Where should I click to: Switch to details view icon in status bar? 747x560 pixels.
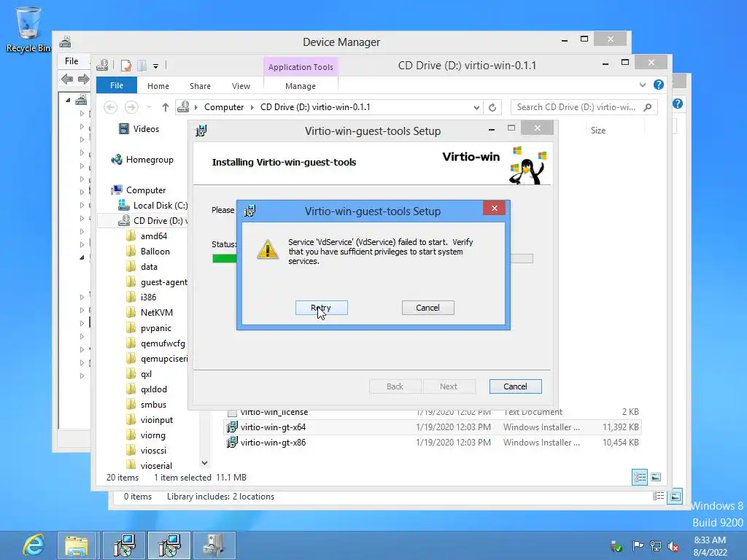[x=639, y=477]
